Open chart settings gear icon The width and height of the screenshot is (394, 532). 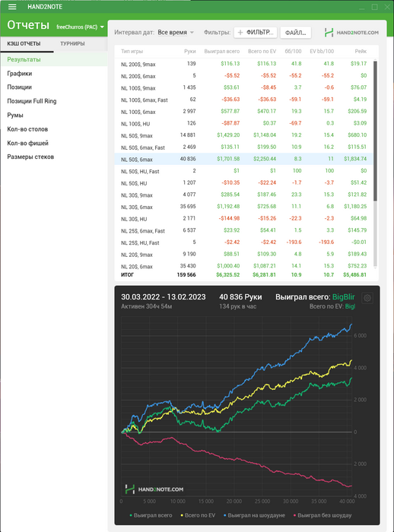click(367, 298)
